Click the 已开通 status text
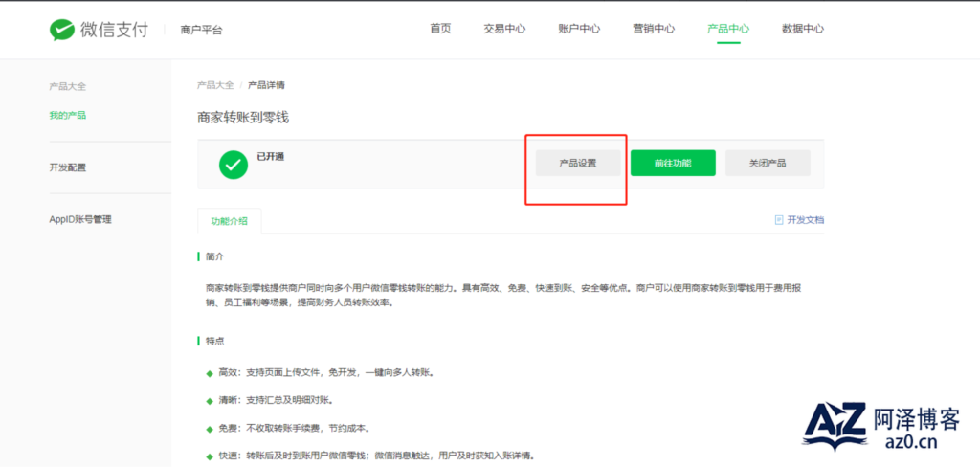Screen dimensions: 980x467 click(271, 157)
